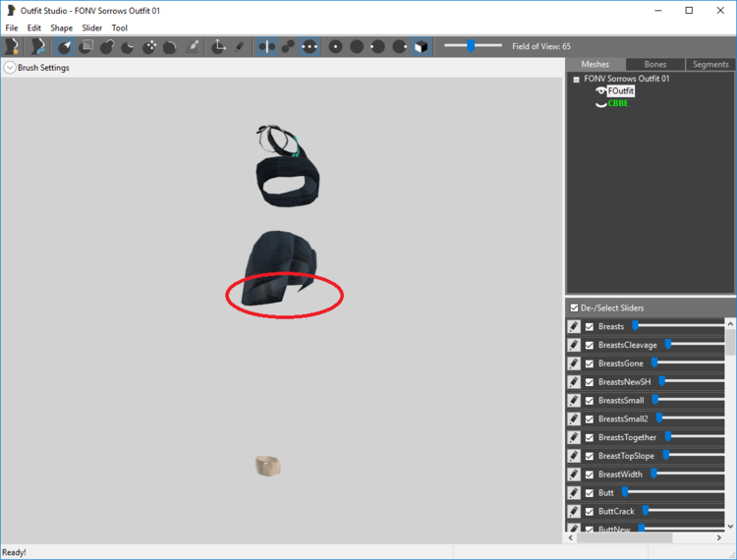Toggle visibility eye of FOutfit mesh
Screen dimensions: 737x560
tap(600, 90)
